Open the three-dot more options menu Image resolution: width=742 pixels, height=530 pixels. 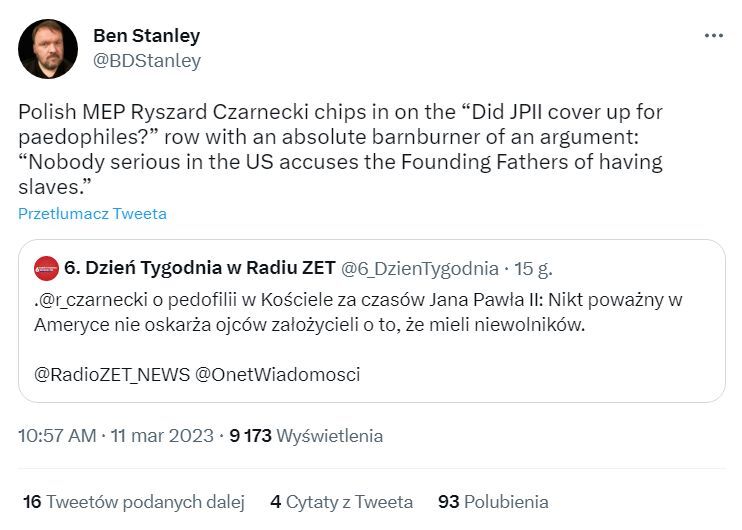tap(713, 35)
